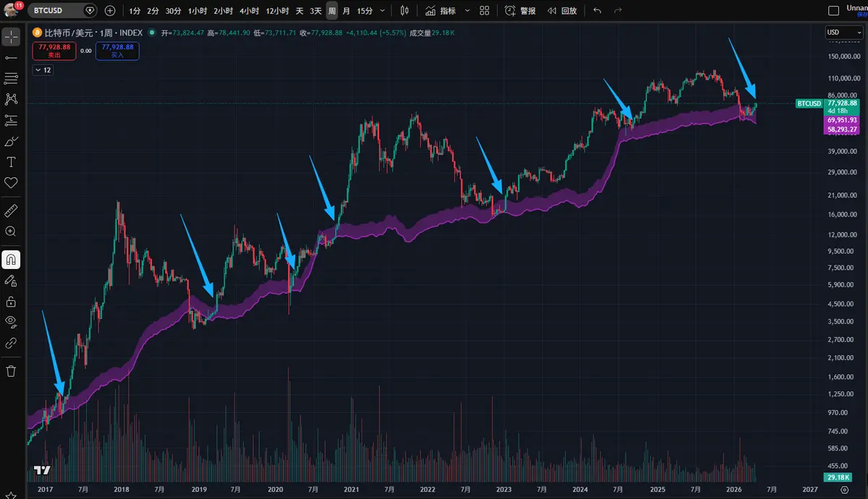Add symbol to compare with plus icon
This screenshot has width=868, height=499.
point(109,11)
